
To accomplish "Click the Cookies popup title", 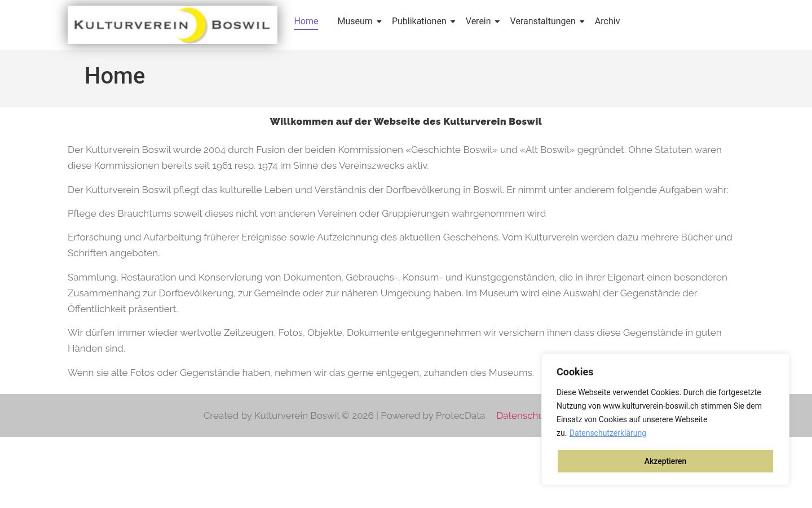I will coord(575,372).
